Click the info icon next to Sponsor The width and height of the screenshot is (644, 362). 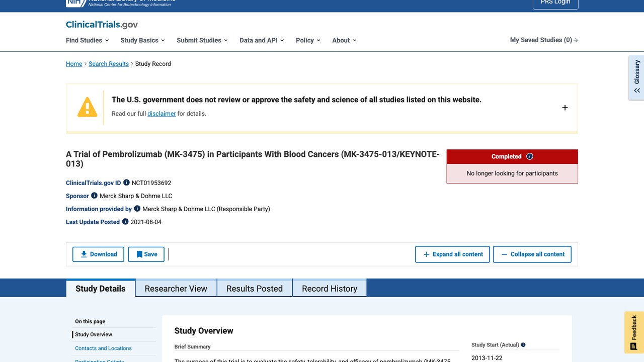(94, 196)
